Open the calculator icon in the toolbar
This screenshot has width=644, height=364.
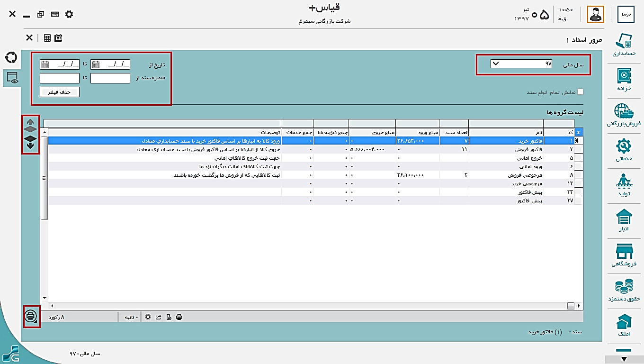(x=47, y=38)
